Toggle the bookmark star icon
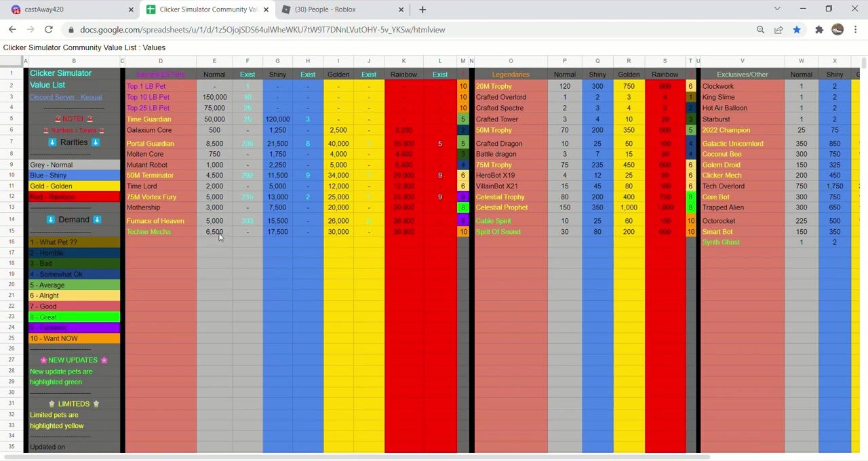 click(x=797, y=30)
